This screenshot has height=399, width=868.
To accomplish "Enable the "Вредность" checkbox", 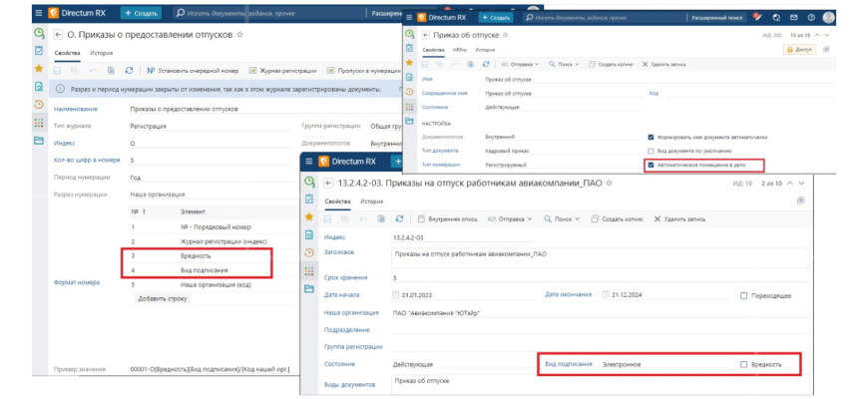I will [x=744, y=365].
